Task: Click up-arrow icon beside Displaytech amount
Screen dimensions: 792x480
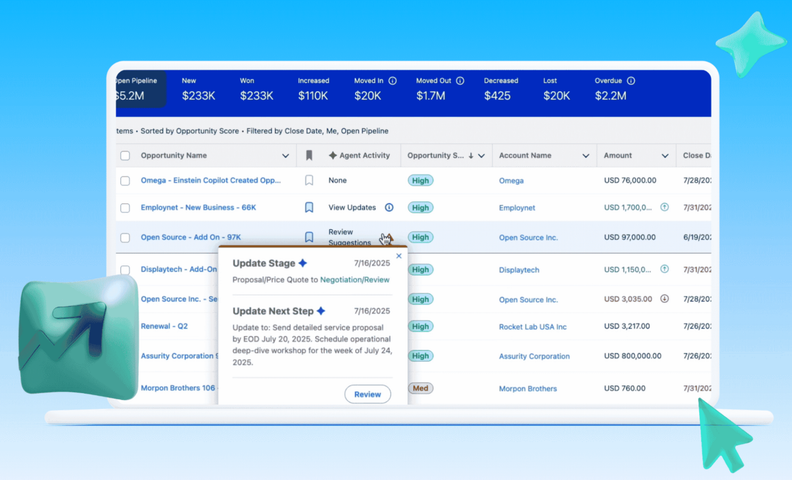Action: [665, 269]
